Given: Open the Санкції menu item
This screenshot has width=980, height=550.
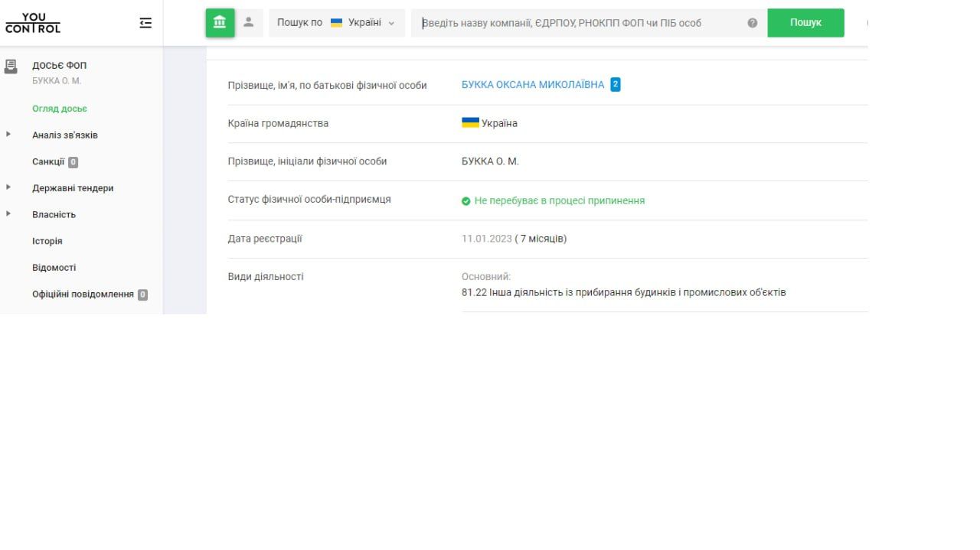Looking at the screenshot, I should point(48,162).
